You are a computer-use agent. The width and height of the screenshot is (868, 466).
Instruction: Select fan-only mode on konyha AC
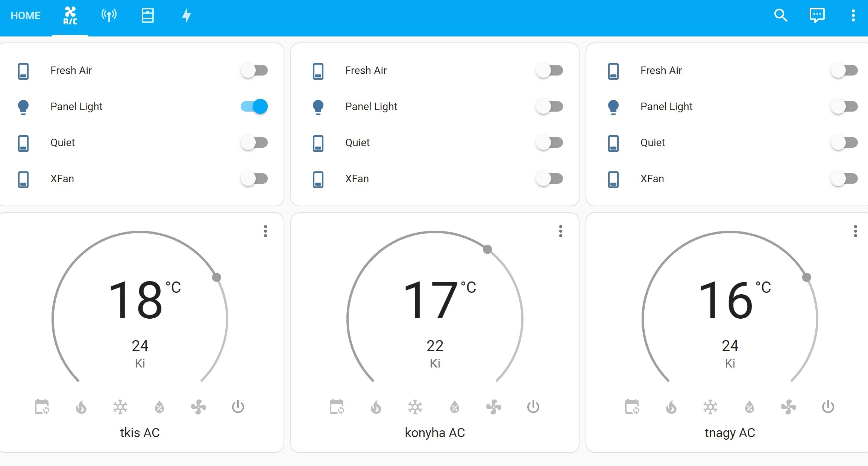click(x=494, y=407)
